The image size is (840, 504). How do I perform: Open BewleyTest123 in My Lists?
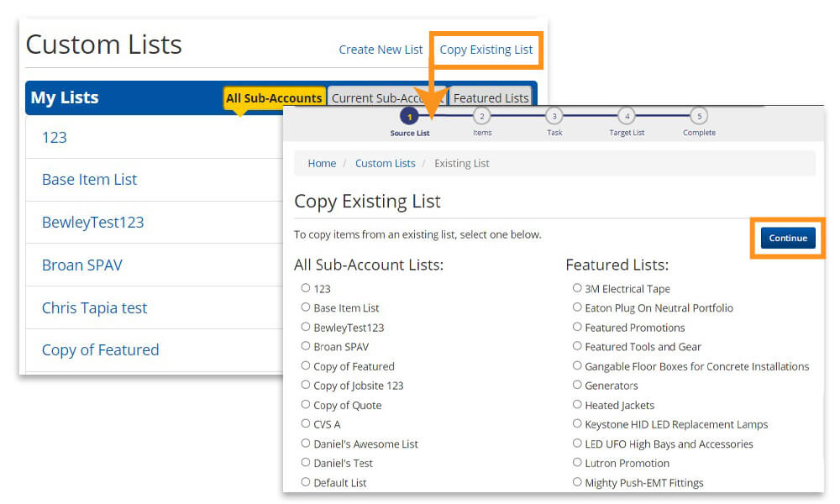[92, 223]
